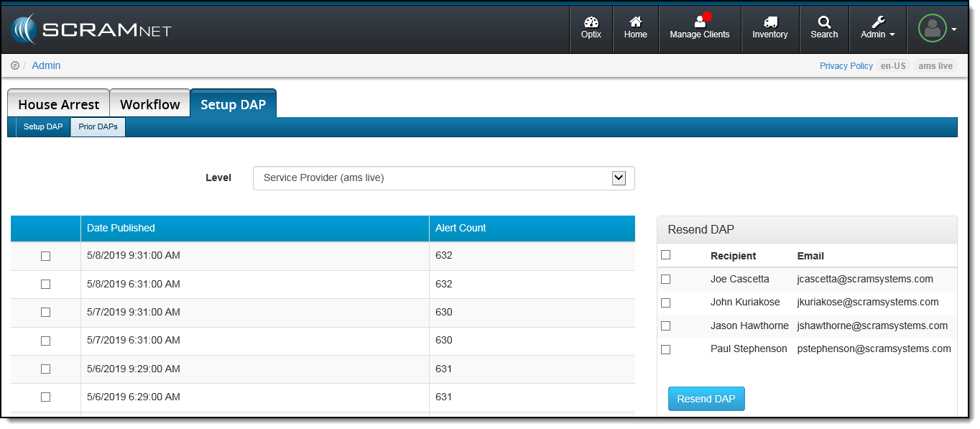The height and width of the screenshot is (429, 980).
Task: Open the Privacy Policy link
Action: 846,65
